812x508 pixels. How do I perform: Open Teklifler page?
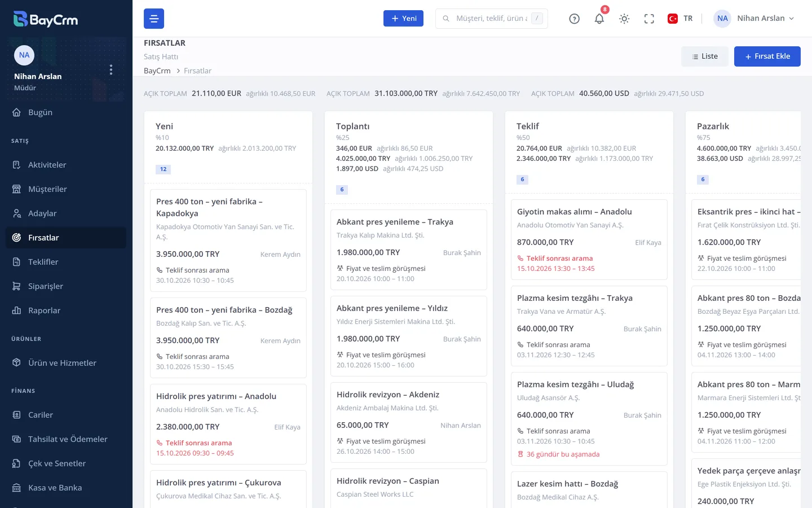pyautogui.click(x=66, y=262)
